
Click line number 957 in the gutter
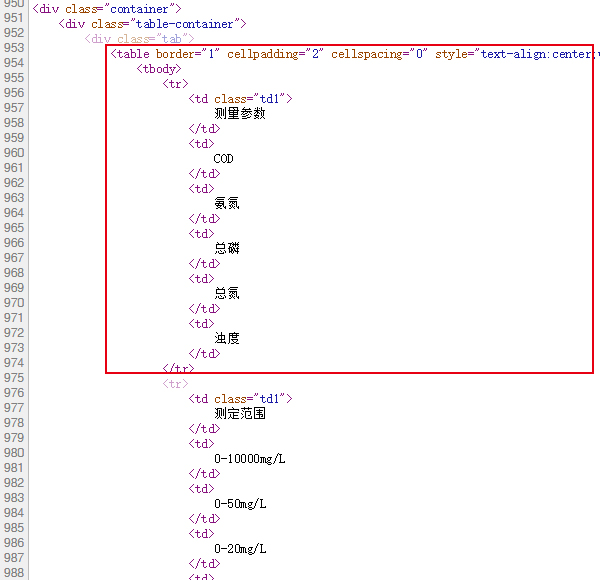pyautogui.click(x=14, y=108)
